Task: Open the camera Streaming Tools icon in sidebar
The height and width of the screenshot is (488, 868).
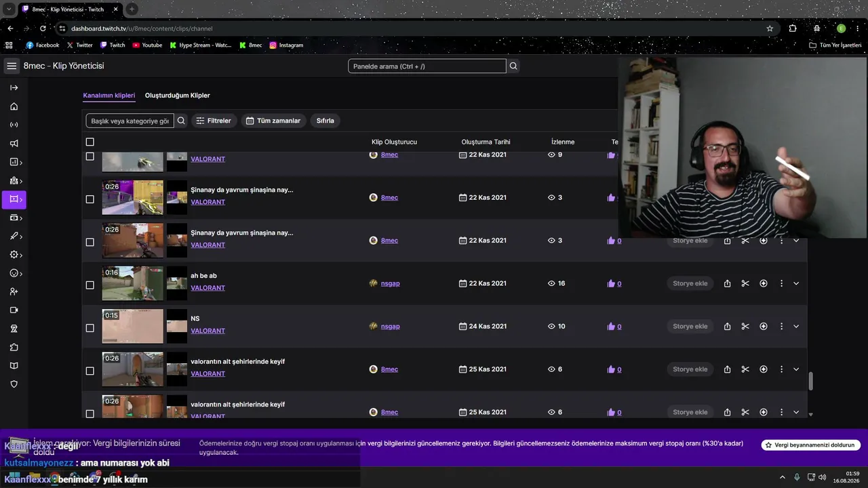Action: click(x=14, y=310)
